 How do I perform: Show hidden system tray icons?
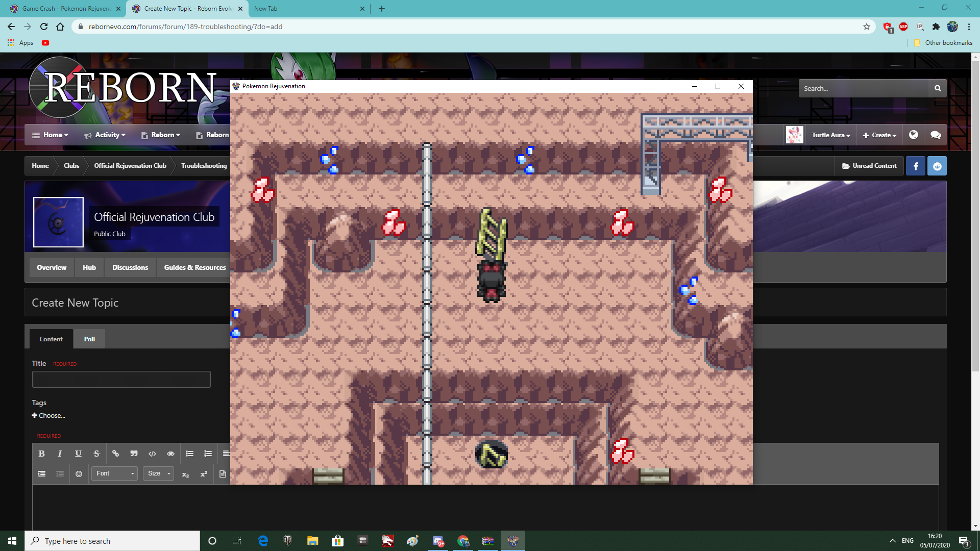point(893,541)
